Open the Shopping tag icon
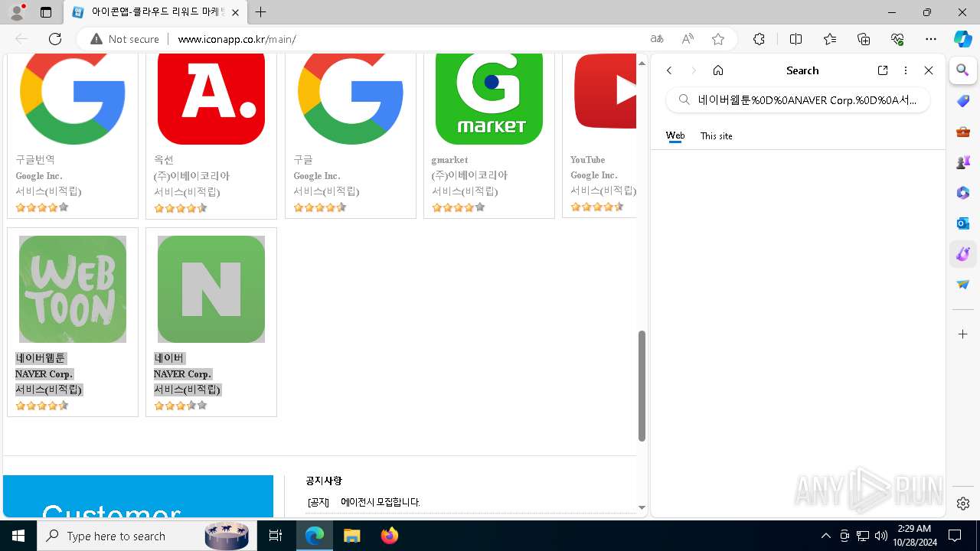Viewport: 980px width, 551px height. pos(963,101)
